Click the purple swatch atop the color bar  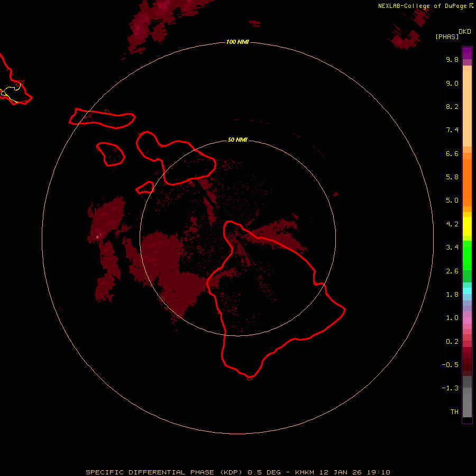pos(467,53)
